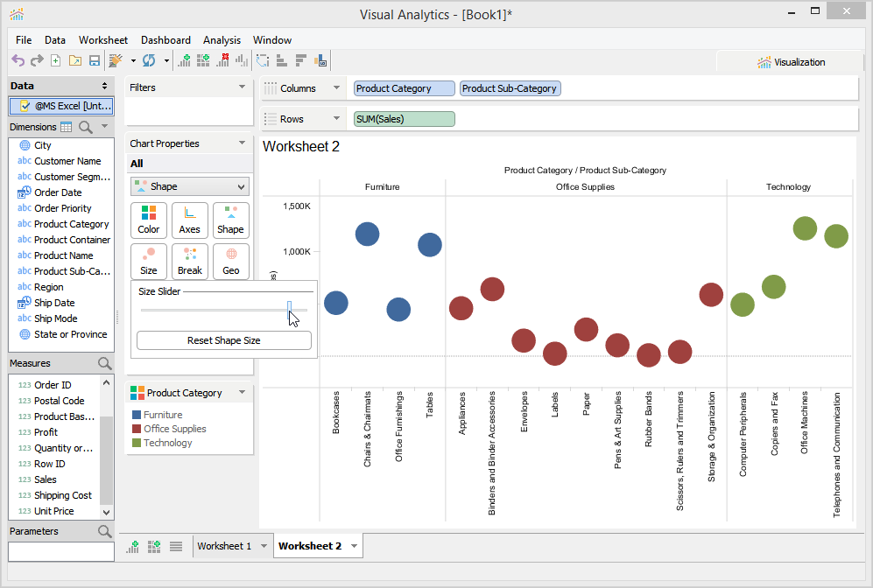Click the Reset Shape Size button
This screenshot has width=873, height=588.
point(223,340)
